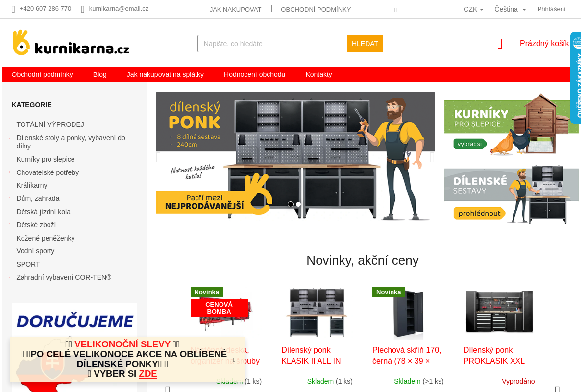Close the Velikonoční slevy popup
Screen dimensions: 588x392
234,360
